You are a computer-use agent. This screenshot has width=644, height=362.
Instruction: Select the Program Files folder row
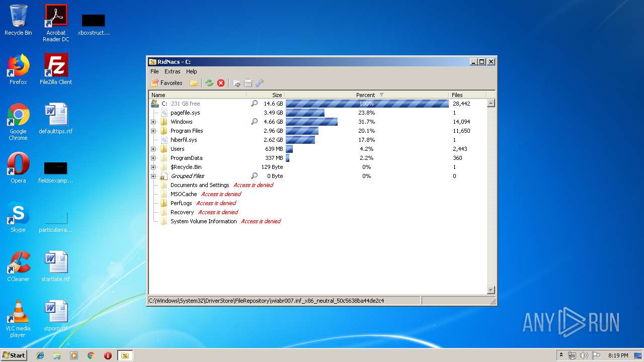(318, 131)
